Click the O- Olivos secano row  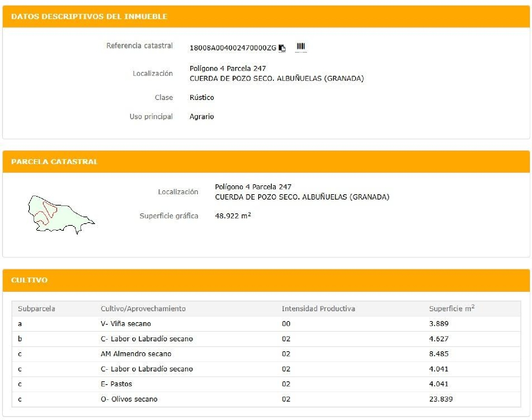129,399
